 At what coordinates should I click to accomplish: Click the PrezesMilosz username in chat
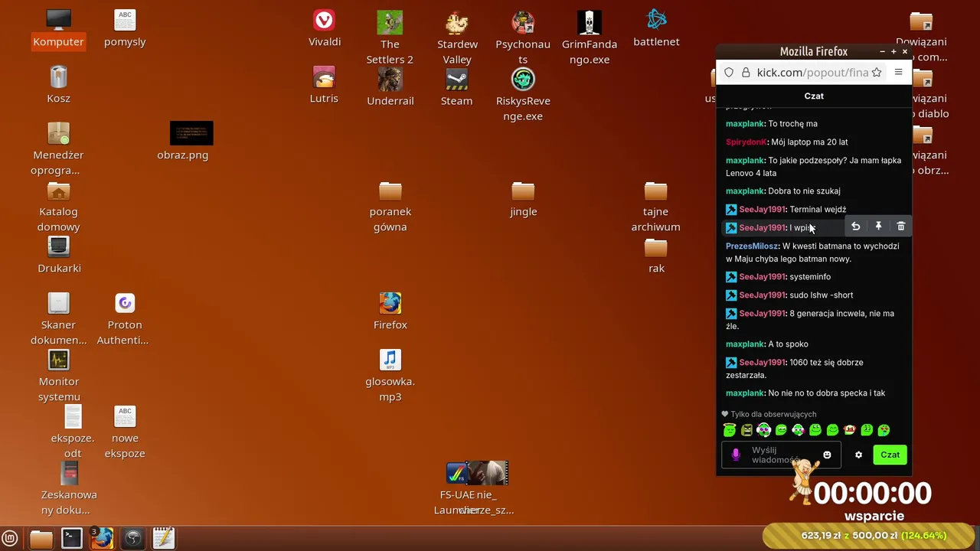click(x=752, y=246)
